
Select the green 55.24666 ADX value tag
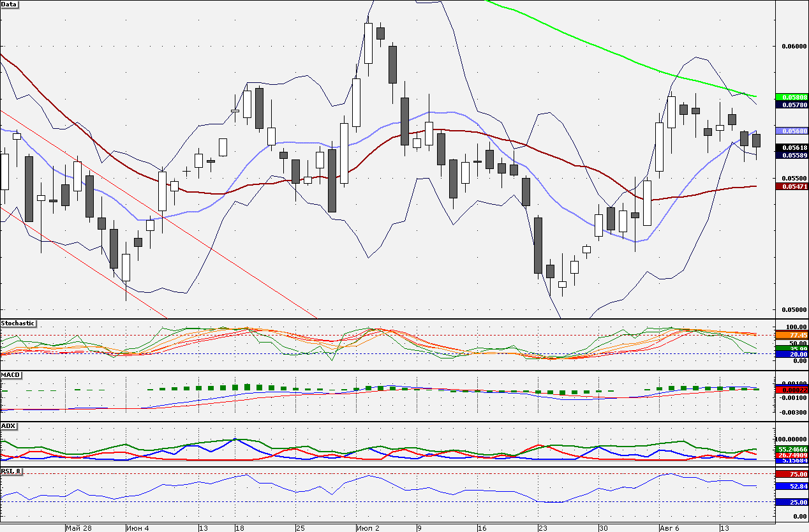click(x=792, y=449)
